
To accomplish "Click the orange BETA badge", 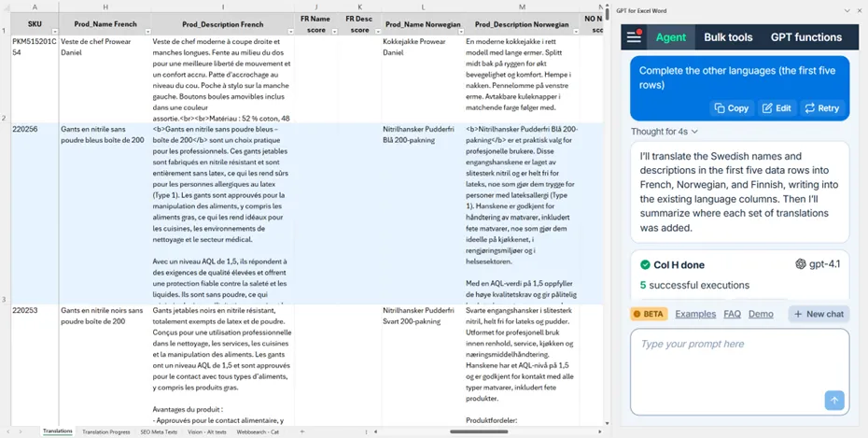I will (649, 314).
